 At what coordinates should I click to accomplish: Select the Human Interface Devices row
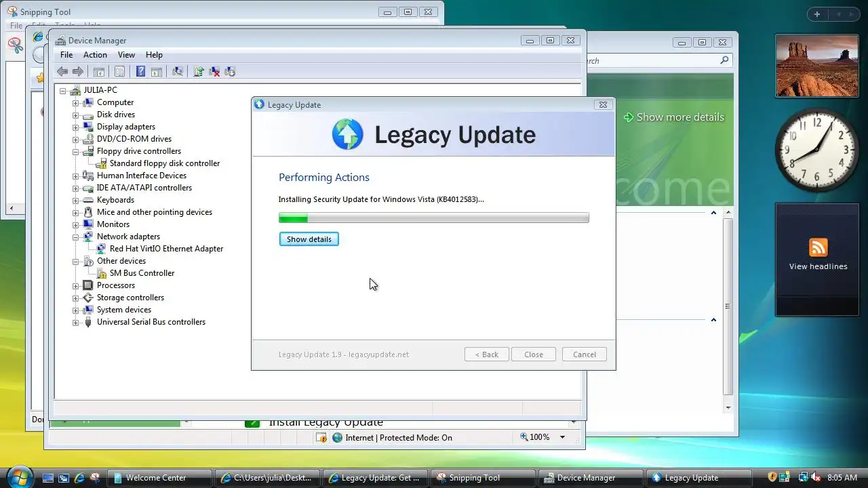pos(141,176)
